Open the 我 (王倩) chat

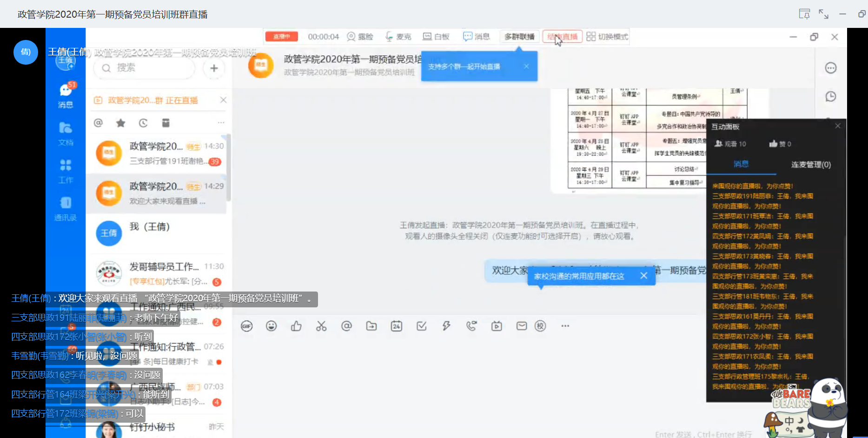click(x=157, y=233)
